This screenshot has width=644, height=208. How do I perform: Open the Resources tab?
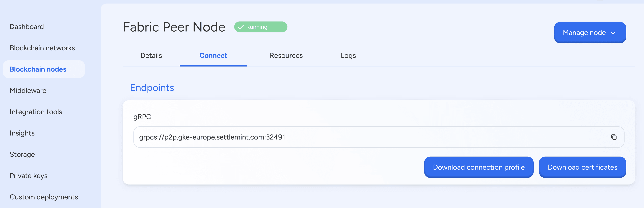[x=286, y=55]
